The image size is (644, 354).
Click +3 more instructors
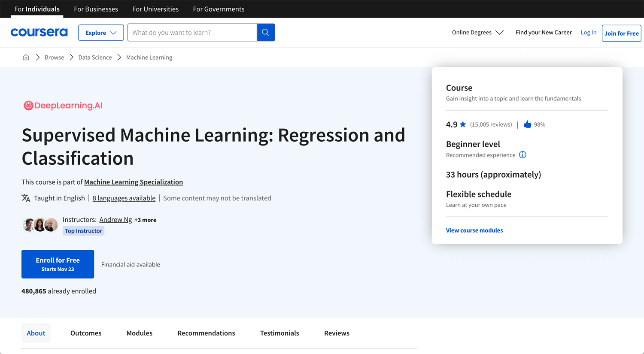(145, 220)
